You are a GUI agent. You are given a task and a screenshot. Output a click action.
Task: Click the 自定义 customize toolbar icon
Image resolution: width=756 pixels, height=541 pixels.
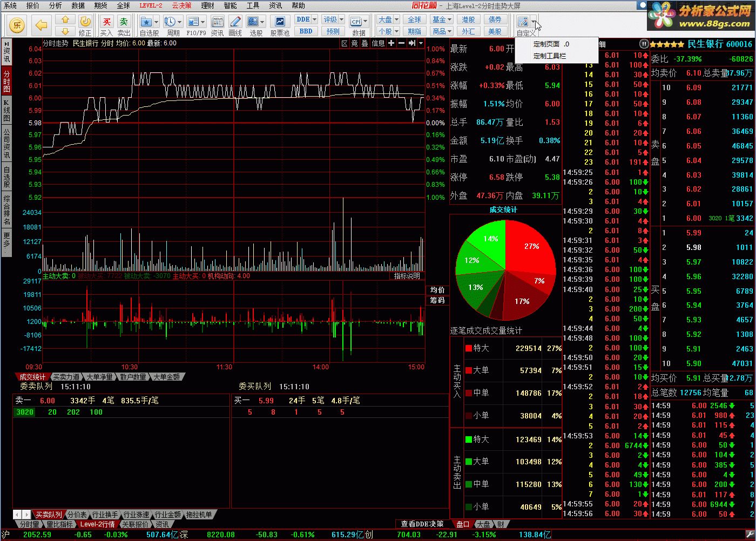tap(523, 22)
